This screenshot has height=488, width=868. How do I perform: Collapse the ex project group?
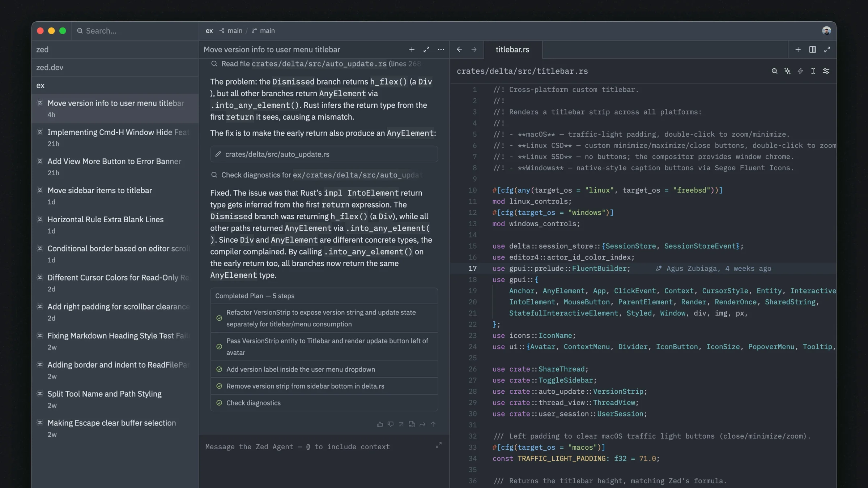coord(115,85)
